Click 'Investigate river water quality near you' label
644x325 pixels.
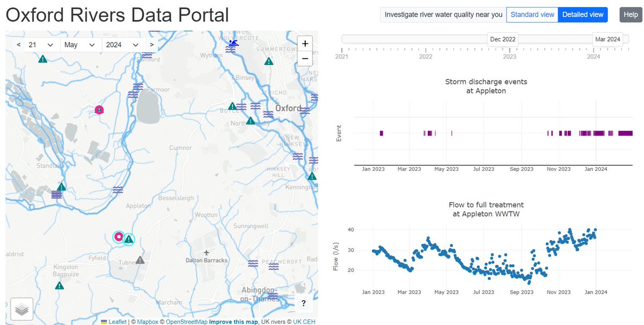(x=444, y=15)
